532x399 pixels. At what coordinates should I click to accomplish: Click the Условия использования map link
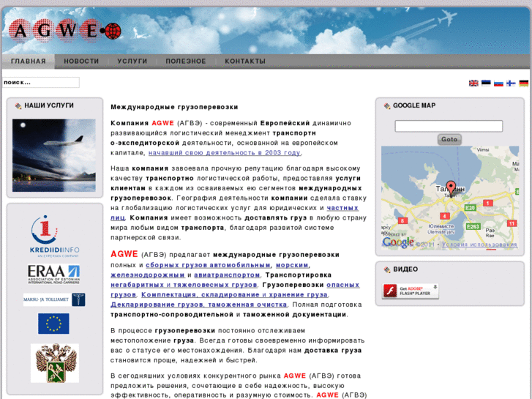[479, 245]
